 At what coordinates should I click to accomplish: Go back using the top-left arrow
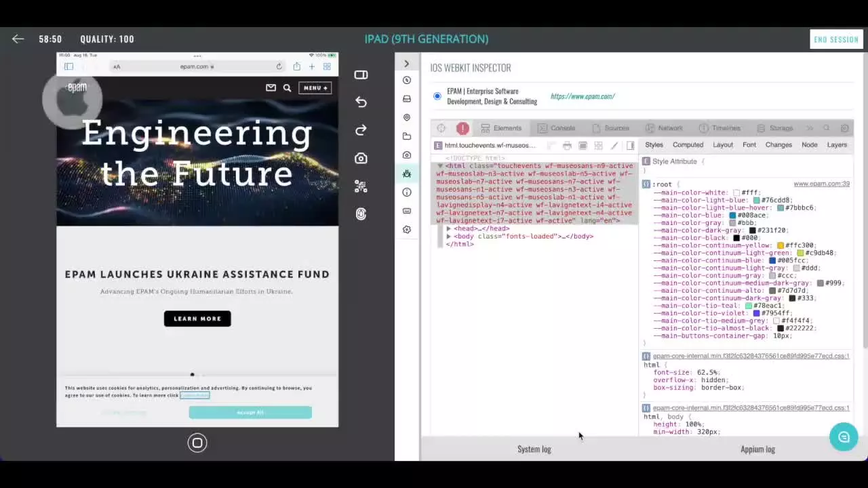click(18, 39)
